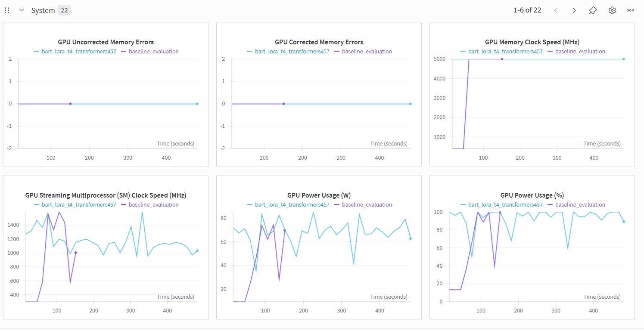The height and width of the screenshot is (331, 644).
Task: Go to next page of panels
Action: (574, 10)
